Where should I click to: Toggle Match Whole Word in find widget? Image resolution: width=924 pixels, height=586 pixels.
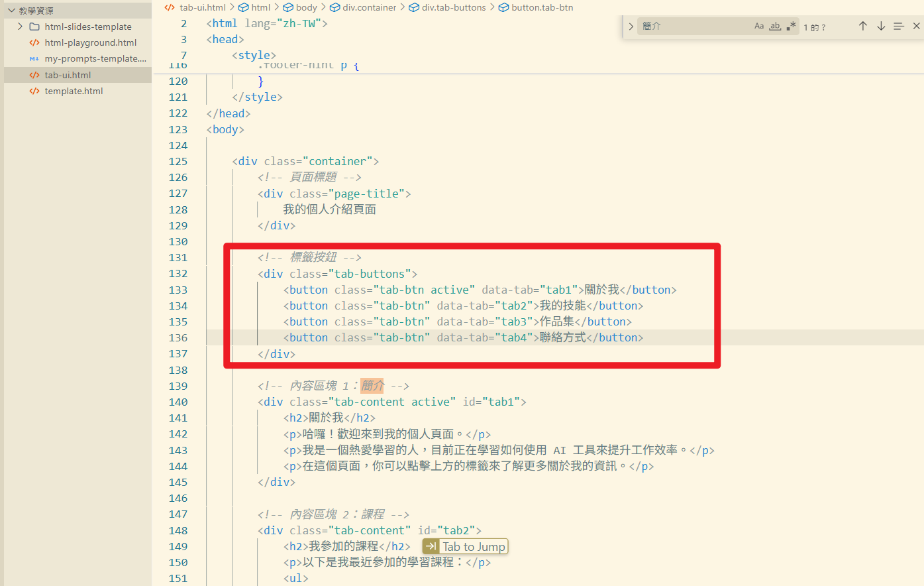coord(775,27)
